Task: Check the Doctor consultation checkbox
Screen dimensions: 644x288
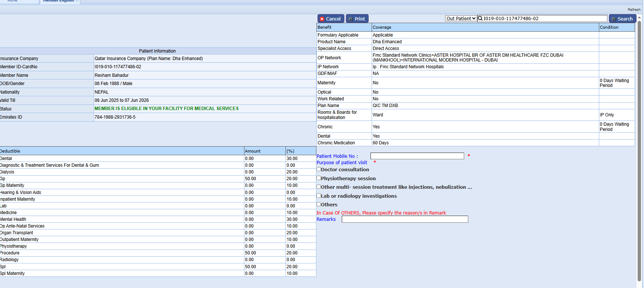Action: coord(319,169)
